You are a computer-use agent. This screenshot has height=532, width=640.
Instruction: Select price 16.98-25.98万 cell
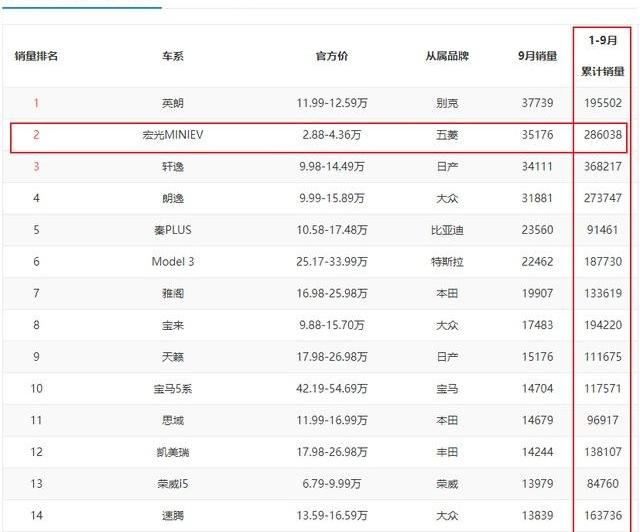(332, 294)
